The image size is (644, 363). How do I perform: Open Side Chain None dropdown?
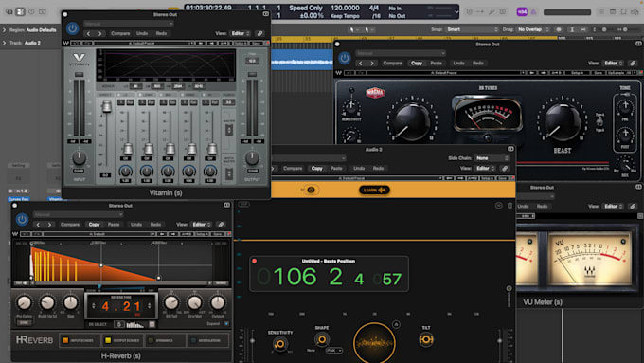[x=492, y=158]
